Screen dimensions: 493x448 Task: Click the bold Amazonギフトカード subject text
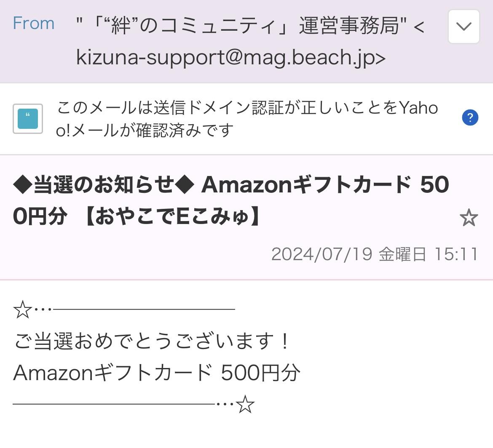305,184
